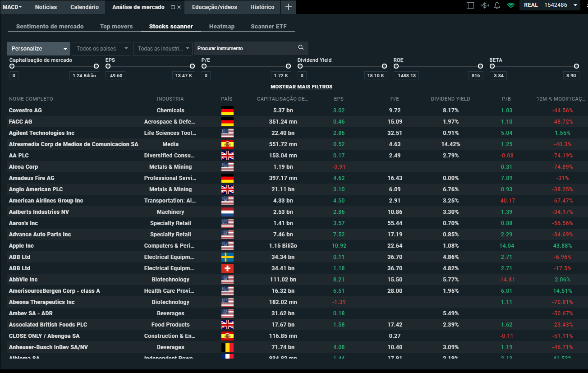This screenshot has height=373, width=588.
Task: Open the Histórico tab
Action: [x=262, y=7]
